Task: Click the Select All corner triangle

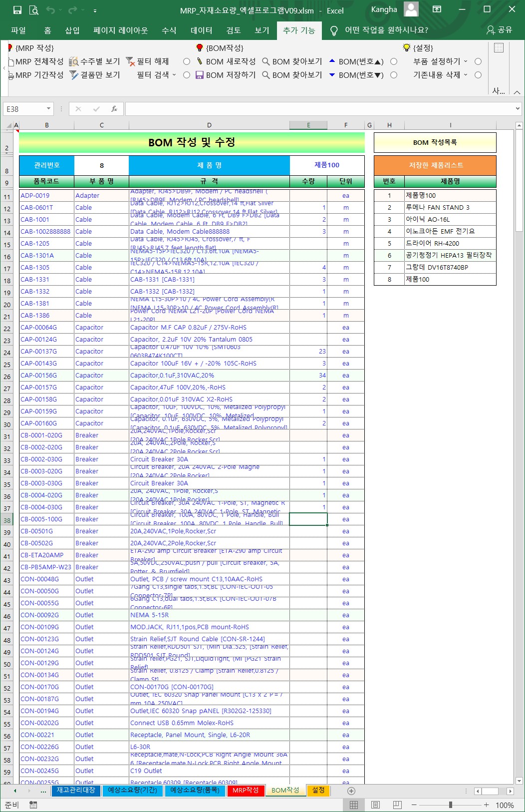Action: [x=9, y=125]
